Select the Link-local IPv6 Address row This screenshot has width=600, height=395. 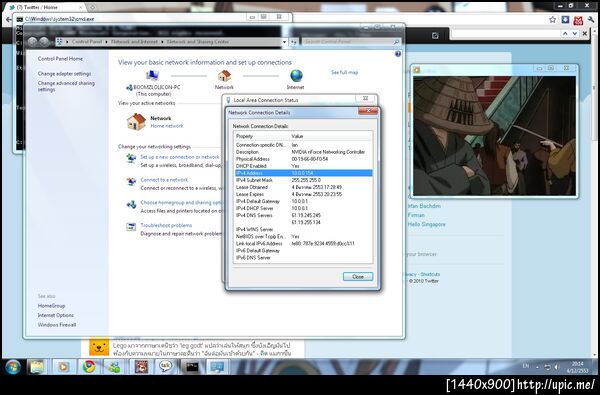click(303, 243)
